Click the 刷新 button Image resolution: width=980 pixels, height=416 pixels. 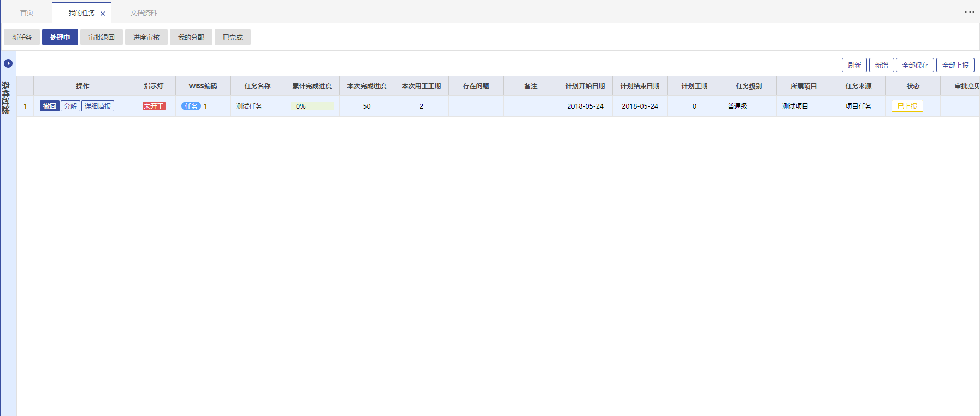click(854, 65)
